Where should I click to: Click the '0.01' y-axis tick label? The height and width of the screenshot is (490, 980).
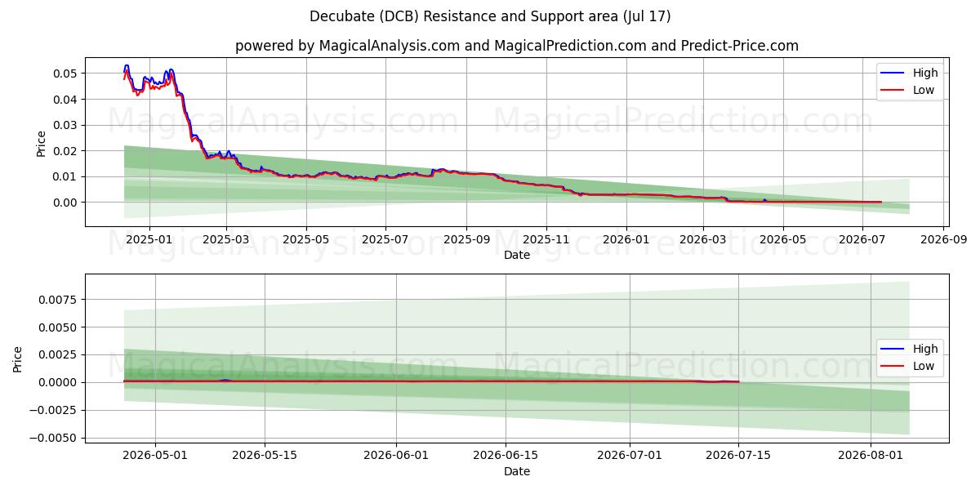point(65,176)
